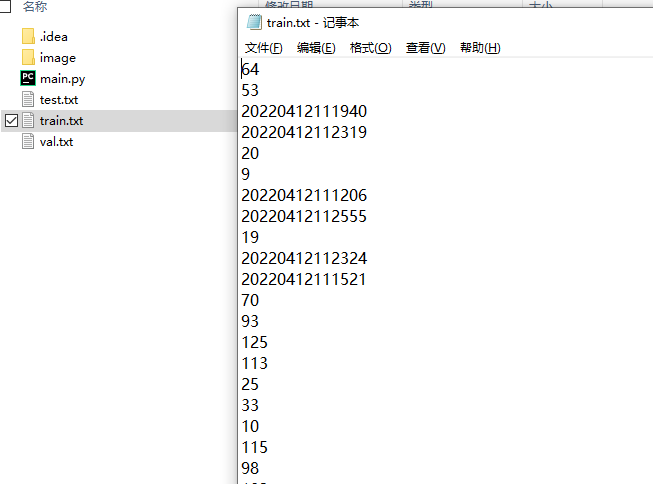
Task: Select the test.txt file name
Action: [59, 100]
